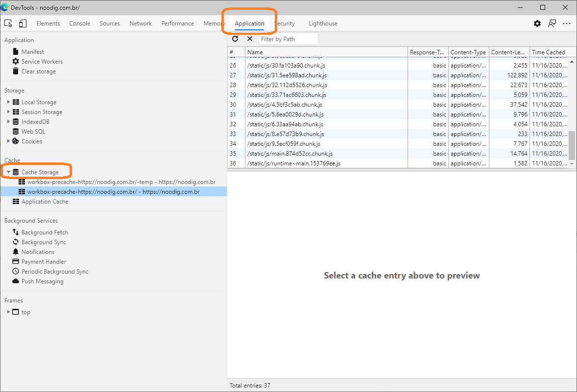The image size is (577, 392).
Task: Click the 122,892 content length cell
Action: [x=509, y=75]
